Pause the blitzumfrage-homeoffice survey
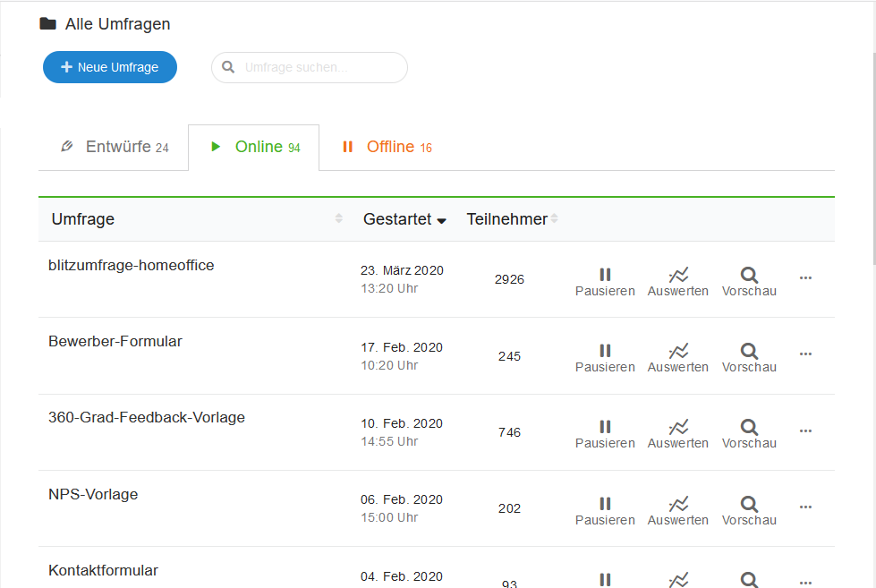The width and height of the screenshot is (876, 588). (x=605, y=282)
